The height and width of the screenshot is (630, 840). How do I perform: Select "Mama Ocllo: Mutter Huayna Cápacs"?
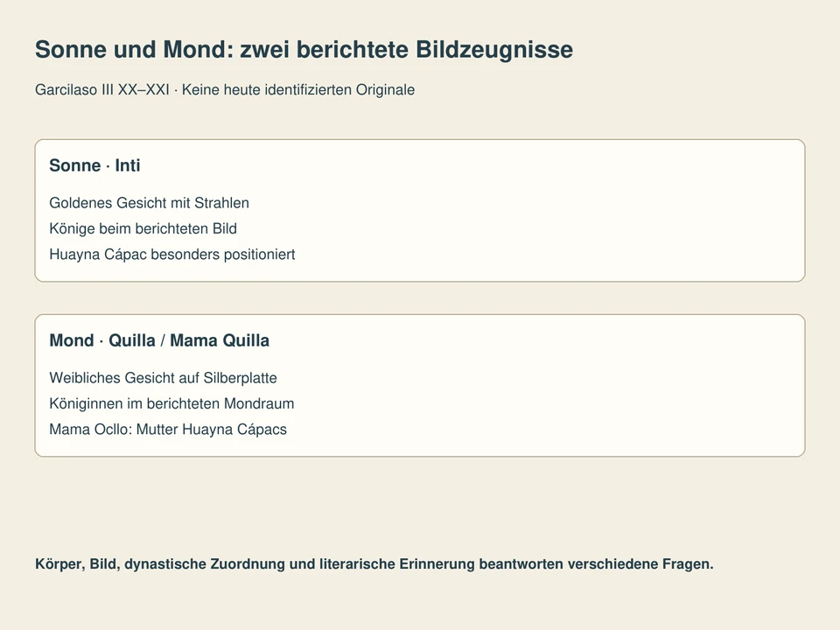tap(168, 430)
